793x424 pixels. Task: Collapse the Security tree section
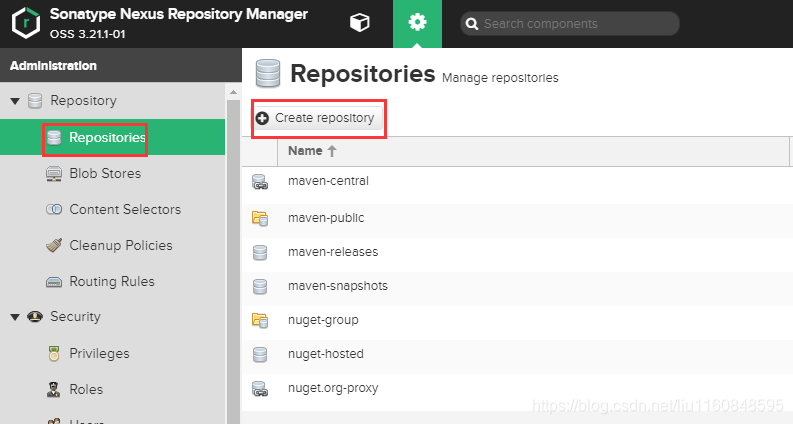click(15, 317)
